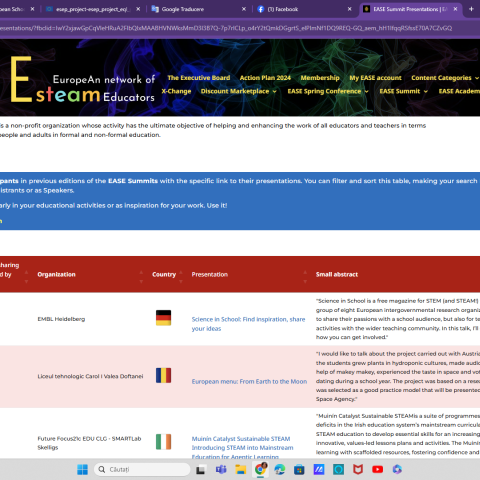The height and width of the screenshot is (480, 480).
Task: Open Science in School presentation link
Action: [248, 324]
